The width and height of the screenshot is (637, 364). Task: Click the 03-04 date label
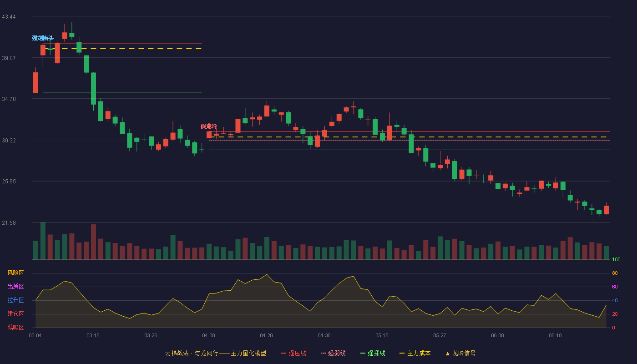pos(35,335)
